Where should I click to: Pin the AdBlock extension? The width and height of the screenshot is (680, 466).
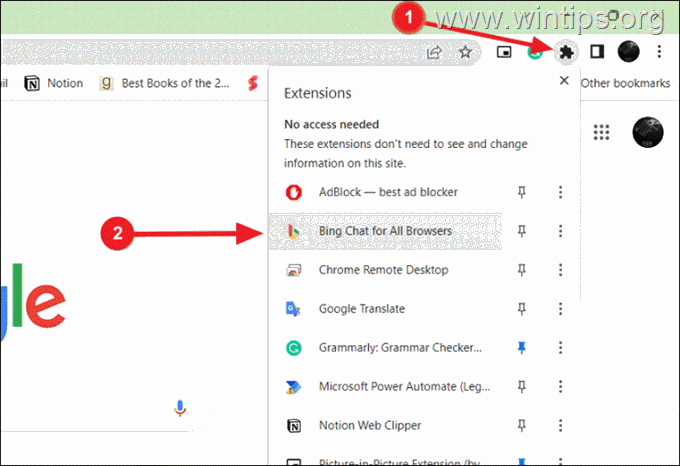(522, 192)
